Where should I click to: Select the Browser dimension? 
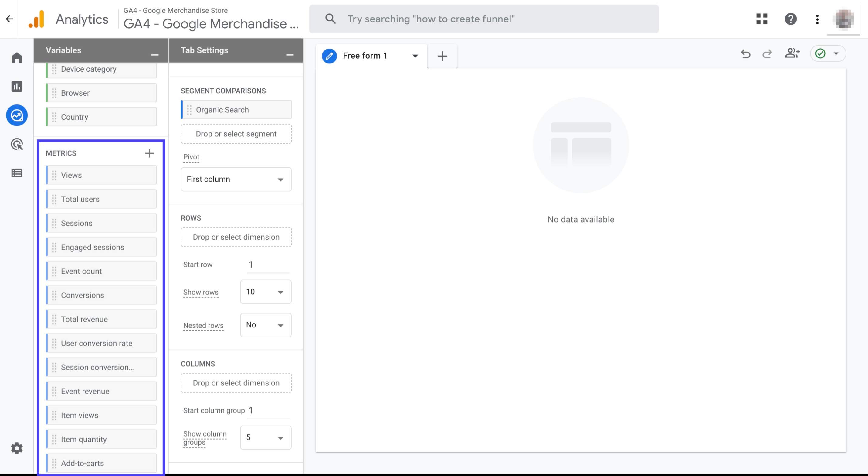pos(101,93)
